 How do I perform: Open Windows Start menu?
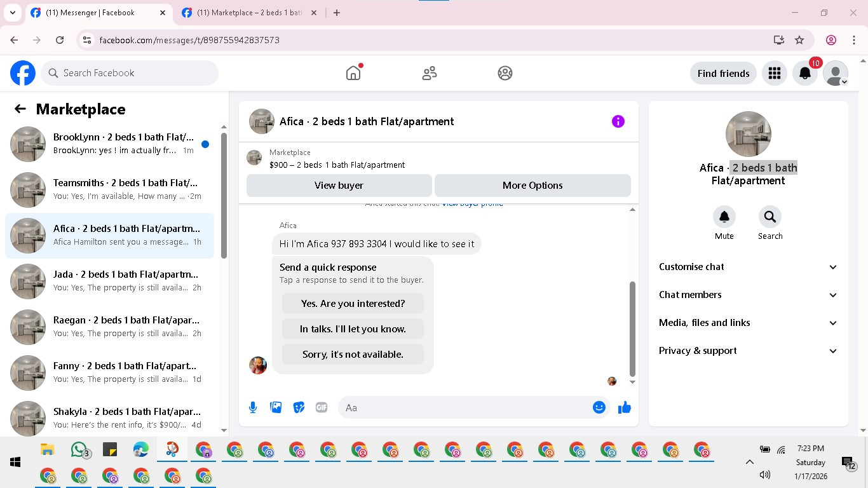coord(15,462)
